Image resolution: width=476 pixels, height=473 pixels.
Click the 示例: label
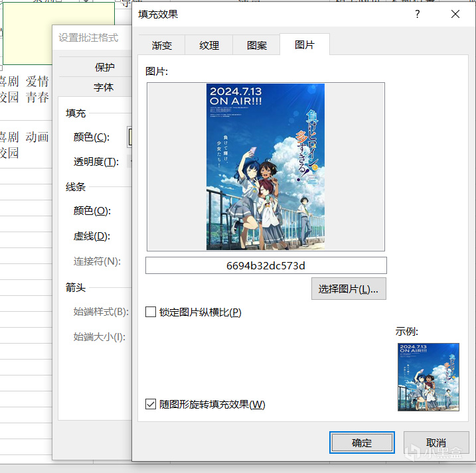tap(407, 331)
